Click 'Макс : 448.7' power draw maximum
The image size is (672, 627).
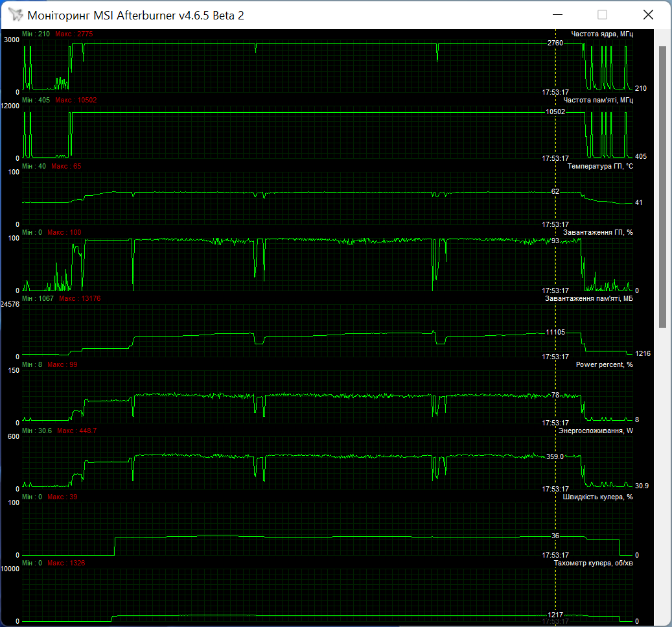pyautogui.click(x=76, y=430)
